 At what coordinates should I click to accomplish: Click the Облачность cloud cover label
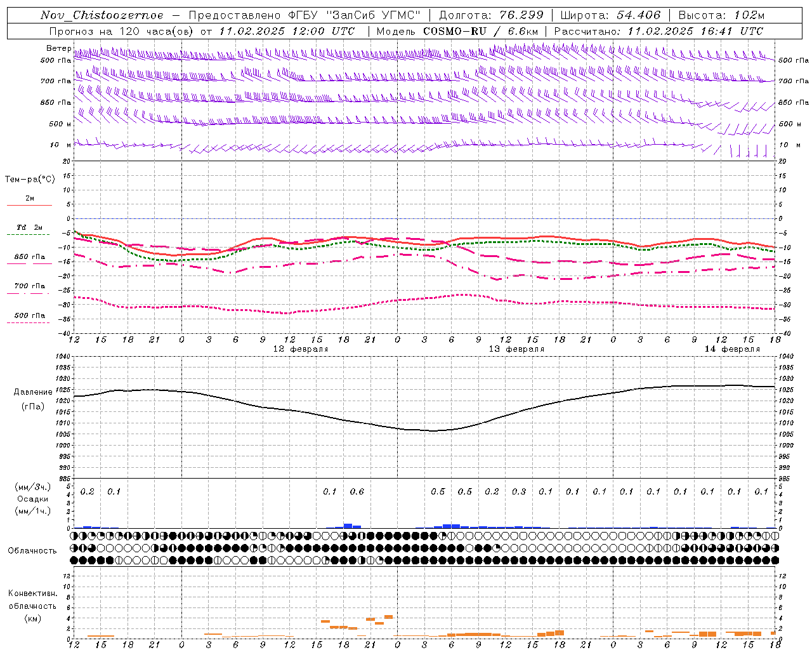click(32, 551)
